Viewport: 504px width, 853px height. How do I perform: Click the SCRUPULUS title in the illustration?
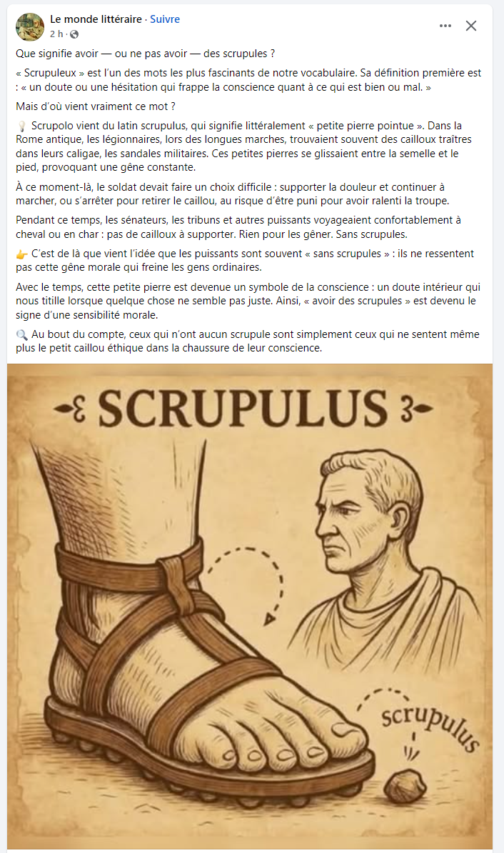(x=243, y=409)
